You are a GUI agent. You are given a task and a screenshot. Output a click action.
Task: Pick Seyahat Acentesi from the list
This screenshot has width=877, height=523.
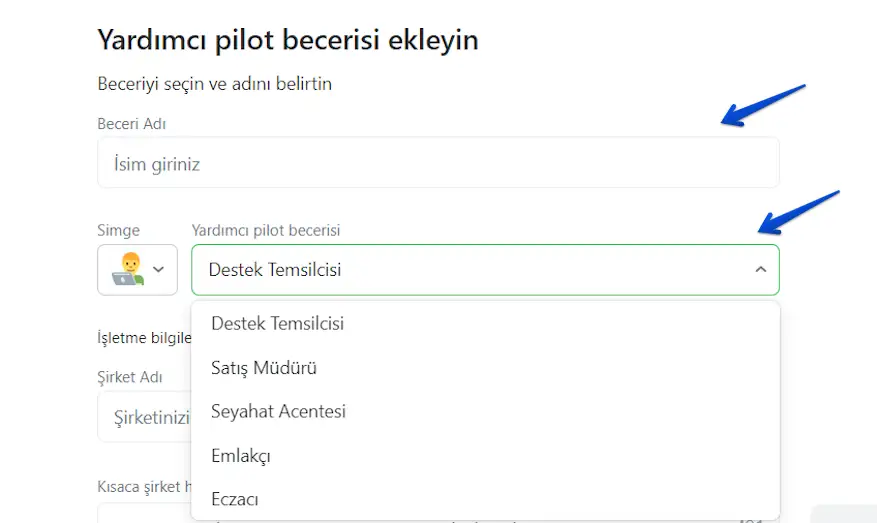[x=278, y=411]
